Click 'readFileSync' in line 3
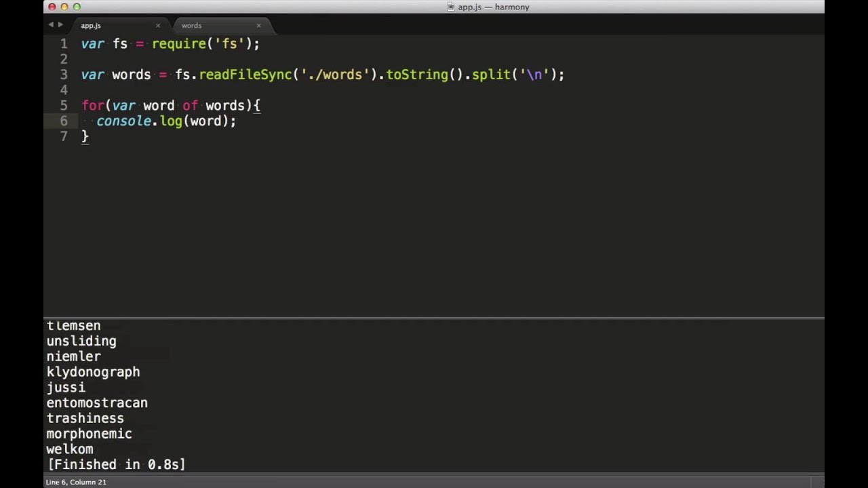The image size is (868, 488). 245,75
